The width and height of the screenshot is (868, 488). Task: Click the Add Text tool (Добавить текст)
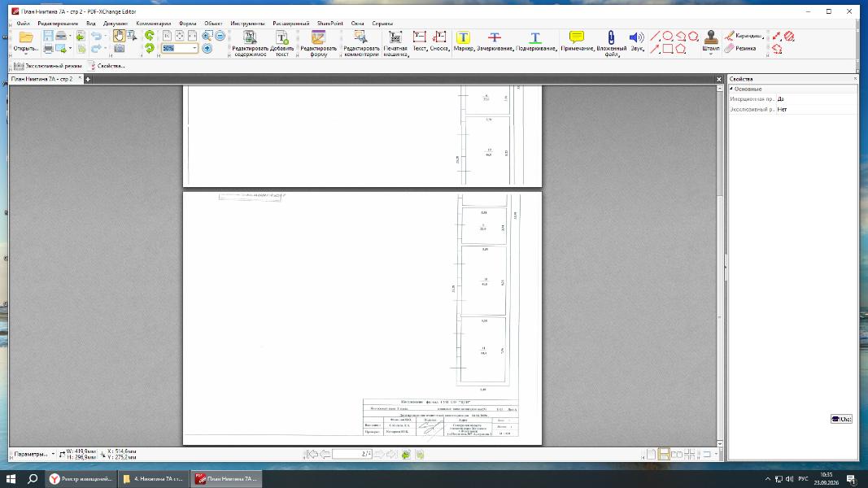click(282, 43)
